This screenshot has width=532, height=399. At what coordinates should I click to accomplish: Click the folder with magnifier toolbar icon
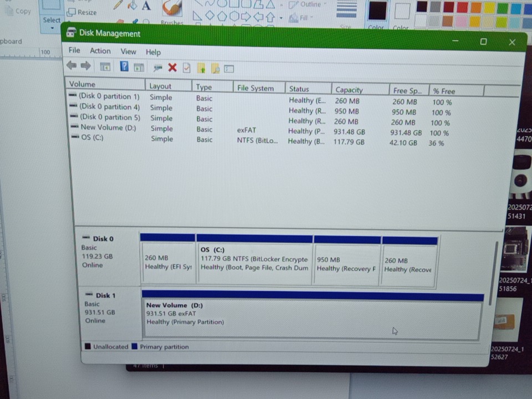click(x=216, y=69)
